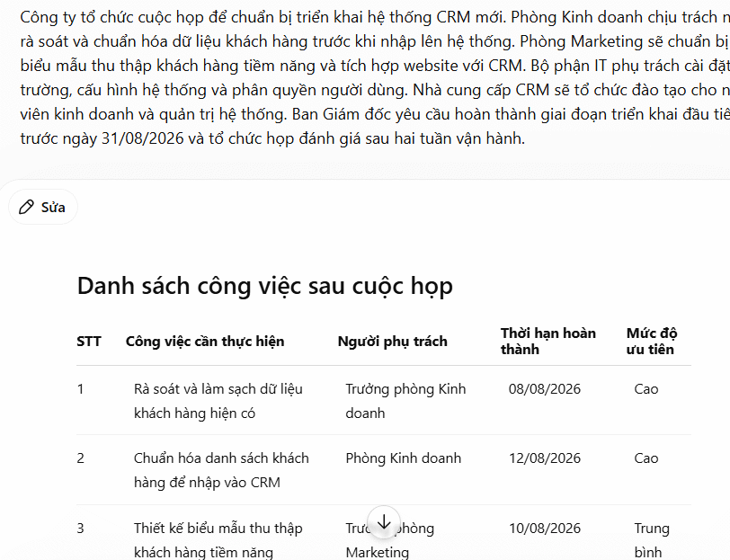Click row number 2 in STT column
The width and height of the screenshot is (730, 560).
click(81, 458)
